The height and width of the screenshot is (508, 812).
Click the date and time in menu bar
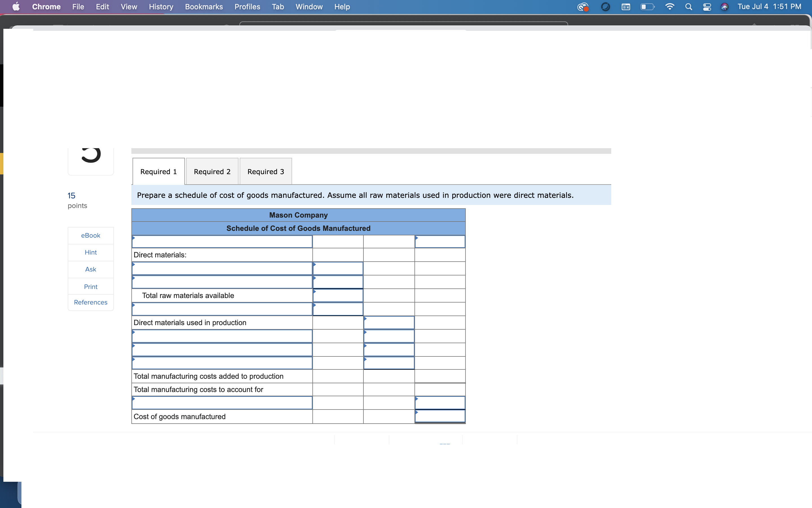click(x=769, y=7)
